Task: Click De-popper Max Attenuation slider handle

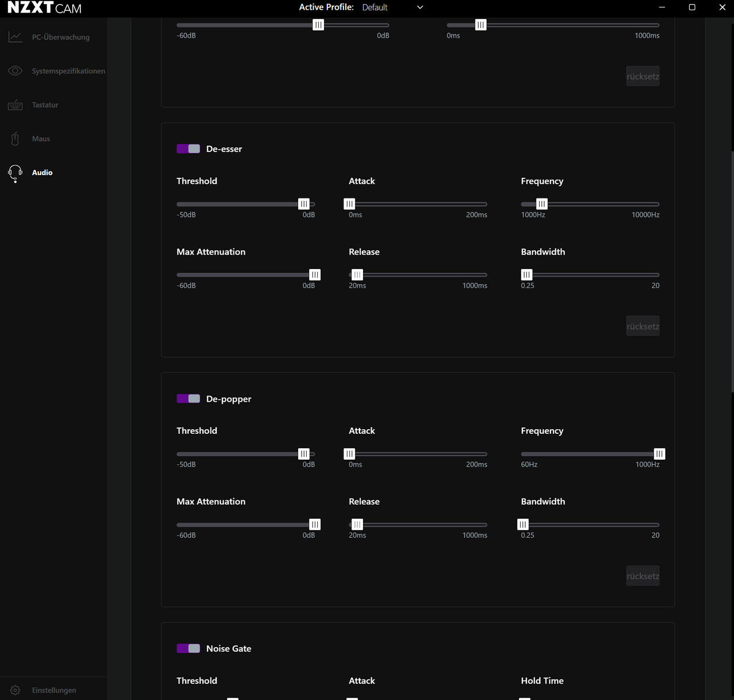Action: tap(315, 524)
